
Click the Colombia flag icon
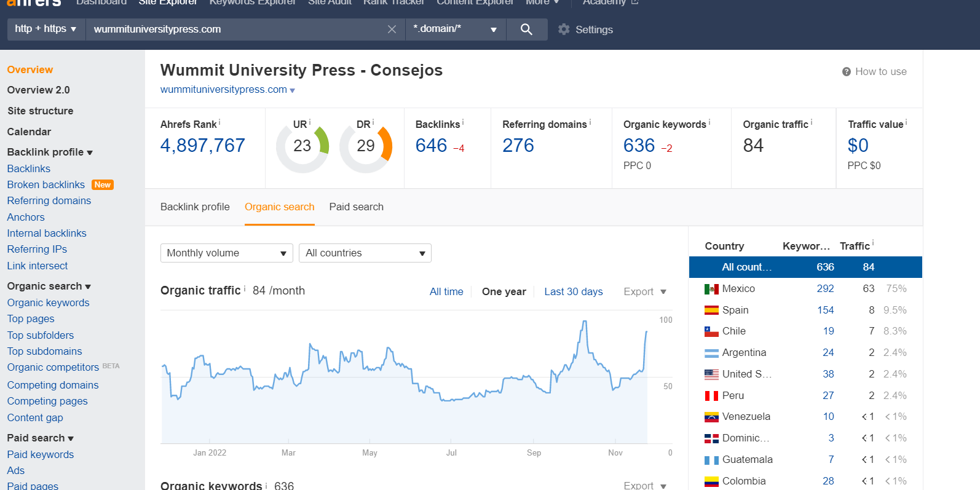click(711, 481)
